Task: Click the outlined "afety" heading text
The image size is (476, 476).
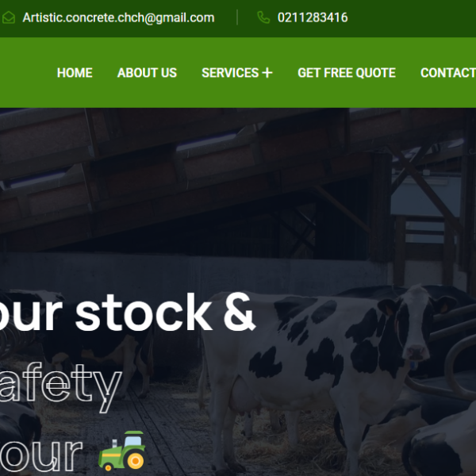Action: (x=61, y=387)
